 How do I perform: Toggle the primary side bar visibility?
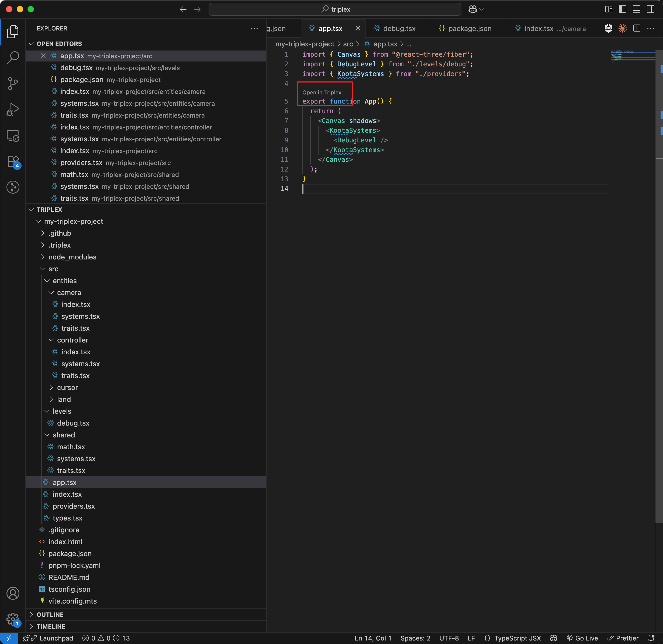622,9
